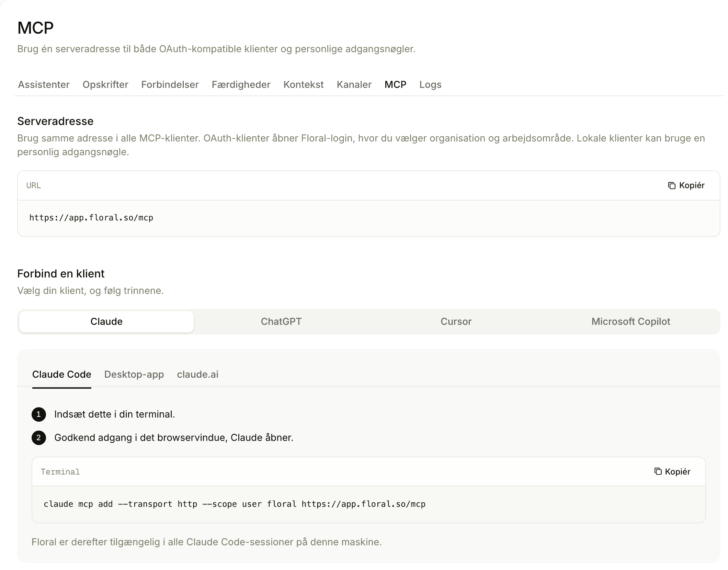Viewport: 728px width, 570px height.
Task: Go to the Forbindelser tab
Action: pyautogui.click(x=170, y=84)
